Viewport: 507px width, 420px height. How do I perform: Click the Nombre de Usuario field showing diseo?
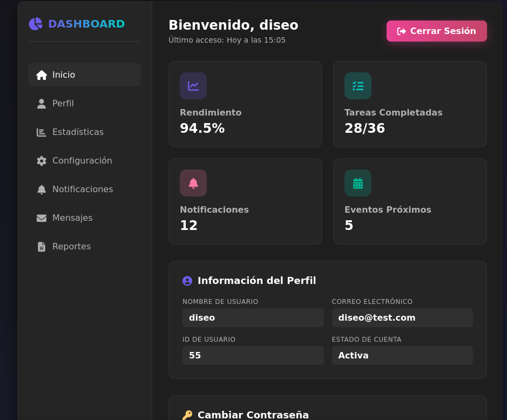(253, 317)
